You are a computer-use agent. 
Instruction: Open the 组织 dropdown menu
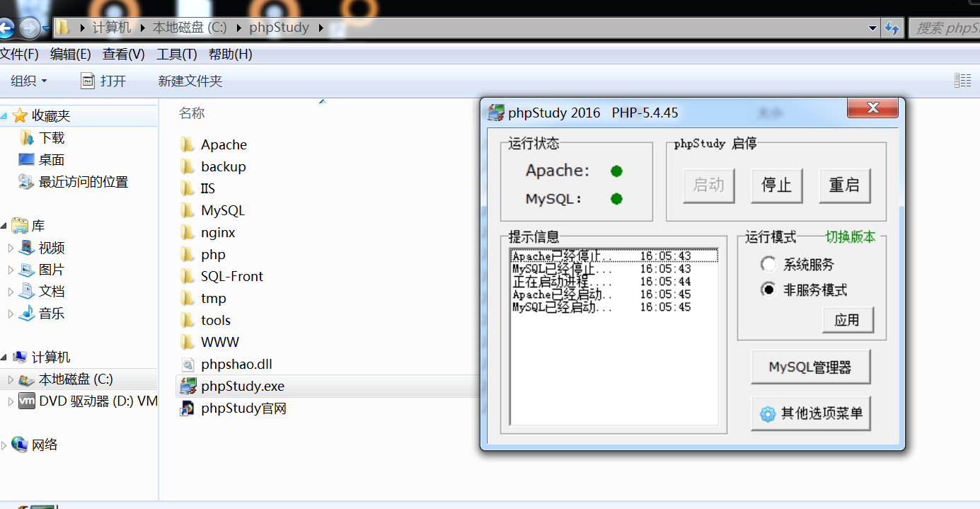[x=29, y=81]
